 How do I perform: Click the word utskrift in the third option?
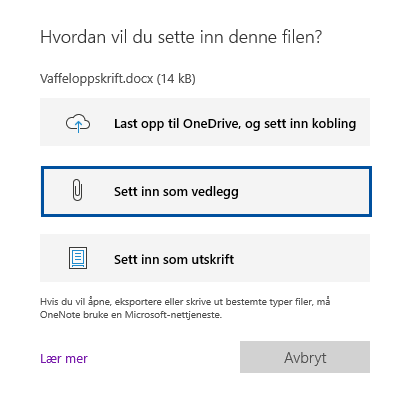(x=212, y=259)
